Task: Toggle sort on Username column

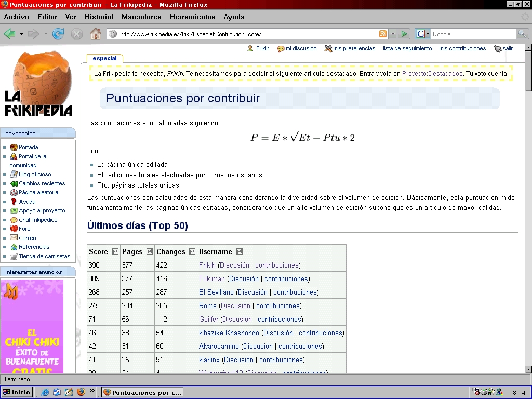Action: tap(240, 251)
